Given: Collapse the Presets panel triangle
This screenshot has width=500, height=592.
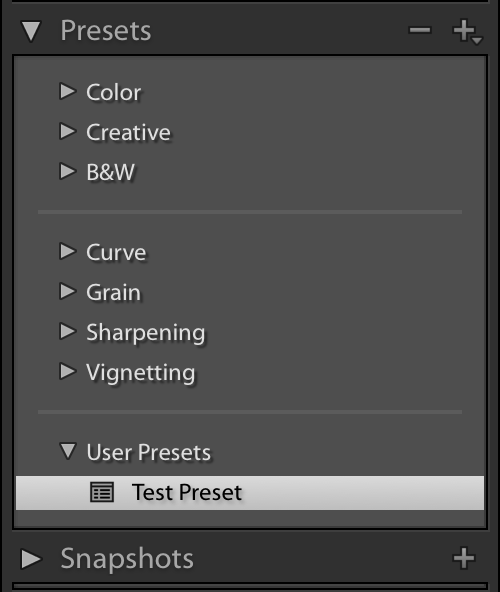Looking at the screenshot, I should coord(31,31).
